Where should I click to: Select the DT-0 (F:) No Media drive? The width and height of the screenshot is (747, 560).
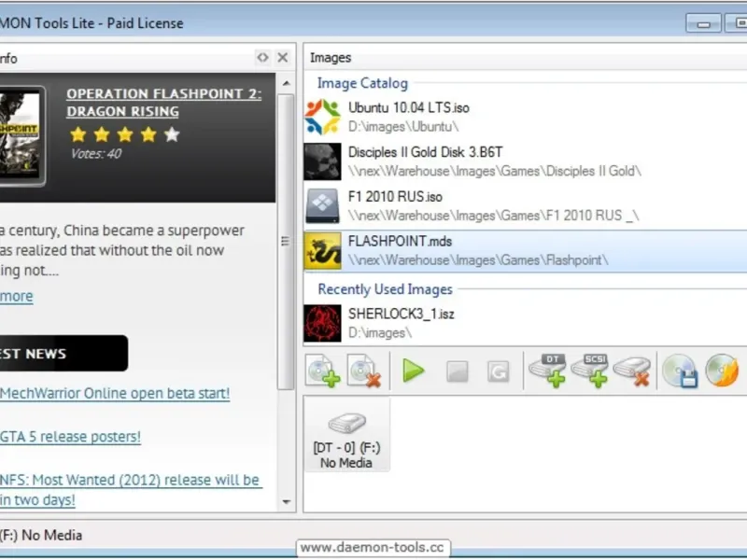[x=346, y=434]
